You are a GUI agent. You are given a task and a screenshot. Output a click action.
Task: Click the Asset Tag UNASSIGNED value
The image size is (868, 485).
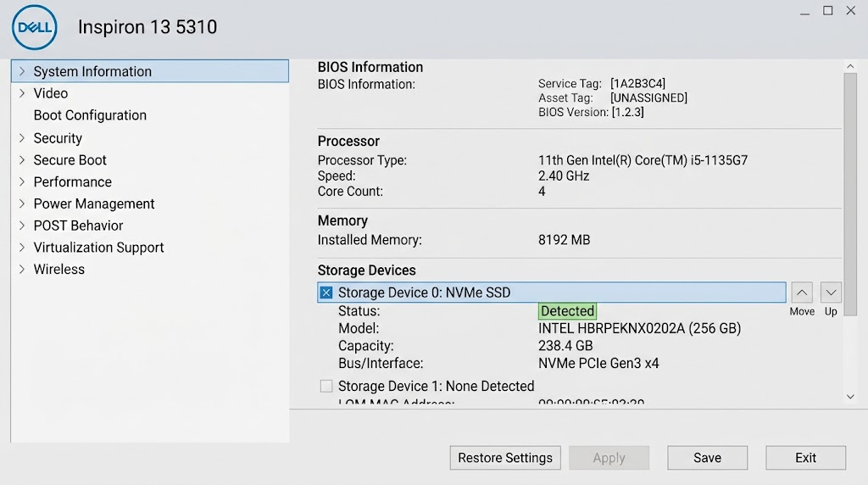pyautogui.click(x=648, y=98)
